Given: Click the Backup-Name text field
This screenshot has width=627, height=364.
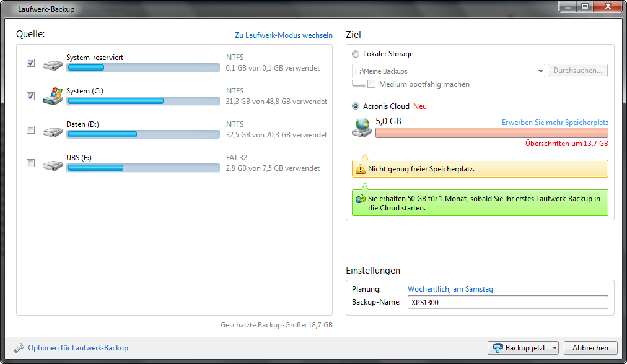Looking at the screenshot, I should pyautogui.click(x=507, y=303).
